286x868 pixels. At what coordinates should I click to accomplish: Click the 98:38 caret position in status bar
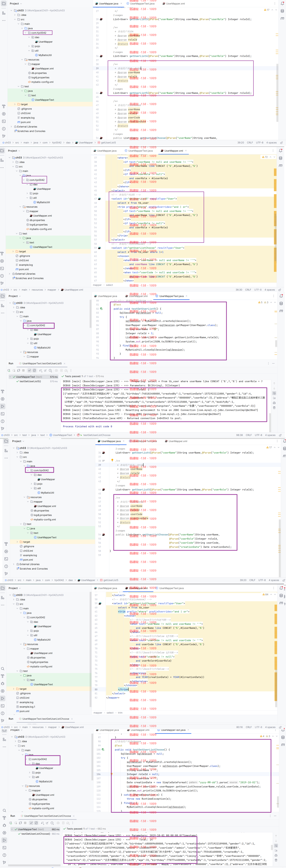[x=239, y=435]
